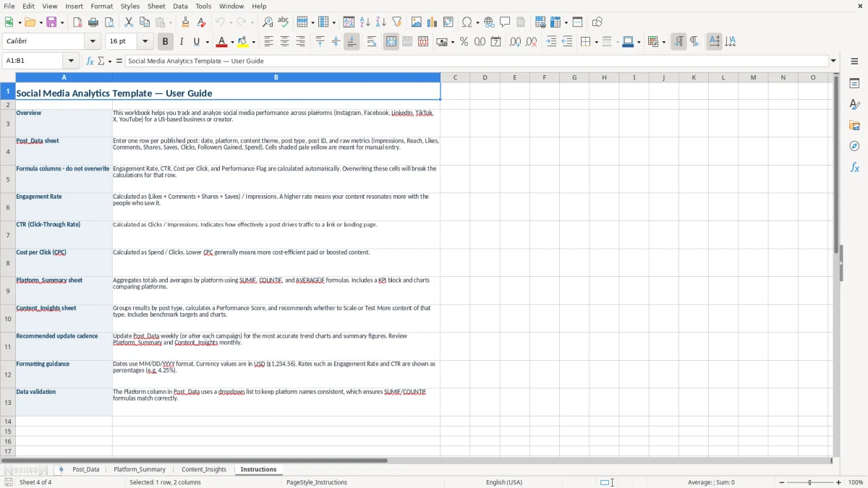The width and height of the screenshot is (868, 488).
Task: Switch to the Post_Data sheet tab
Action: [x=86, y=469]
